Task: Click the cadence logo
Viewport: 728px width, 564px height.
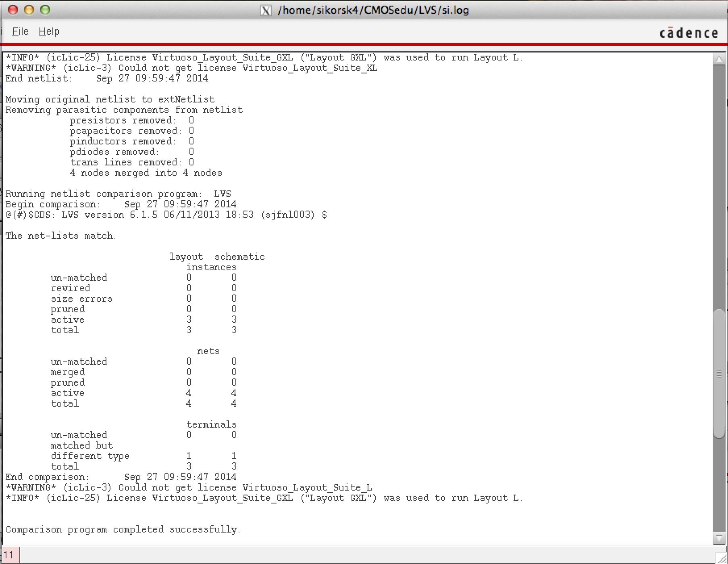Action: tap(689, 33)
